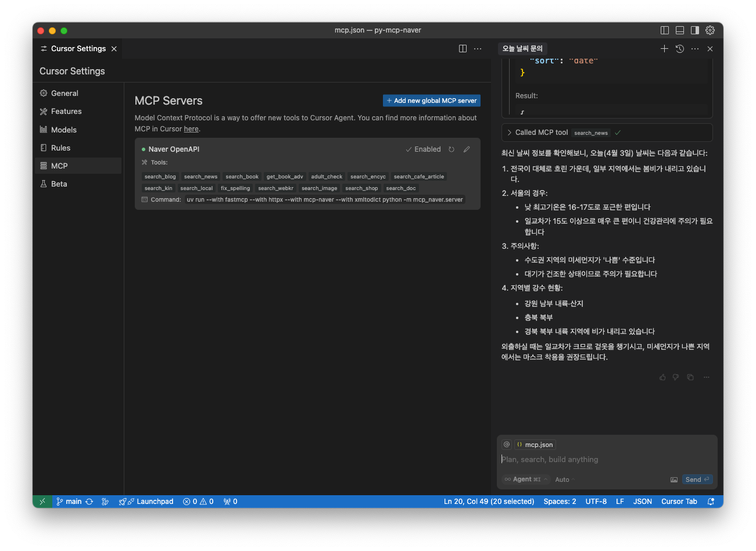
Task: Thumbs up the chat response
Action: [662, 377]
